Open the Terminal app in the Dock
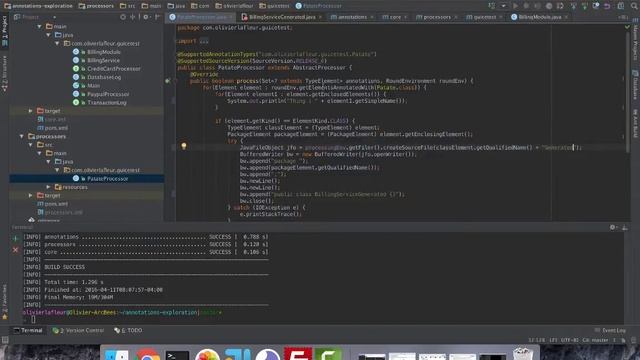Screen dimensions: 640x360 178,354
